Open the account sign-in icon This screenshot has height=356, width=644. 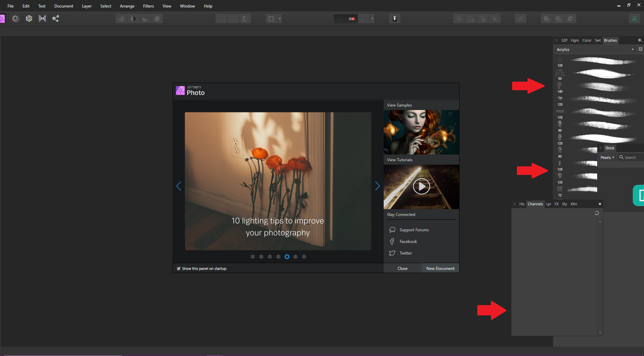point(634,18)
